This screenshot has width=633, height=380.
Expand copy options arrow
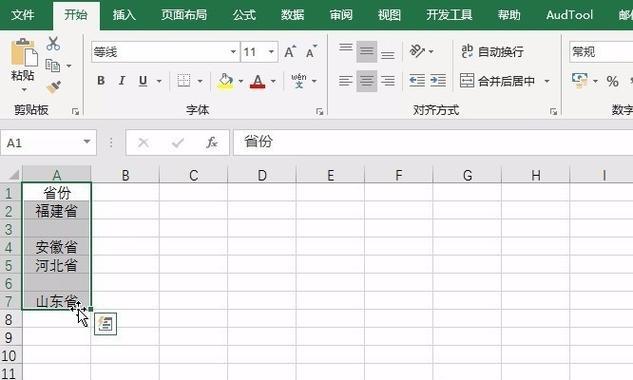point(69,66)
